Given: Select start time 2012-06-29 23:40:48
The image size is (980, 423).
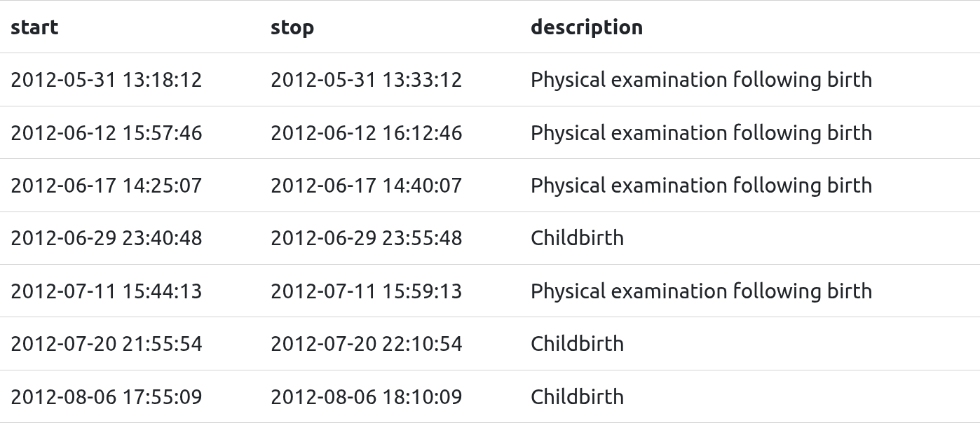Looking at the screenshot, I should [x=106, y=238].
